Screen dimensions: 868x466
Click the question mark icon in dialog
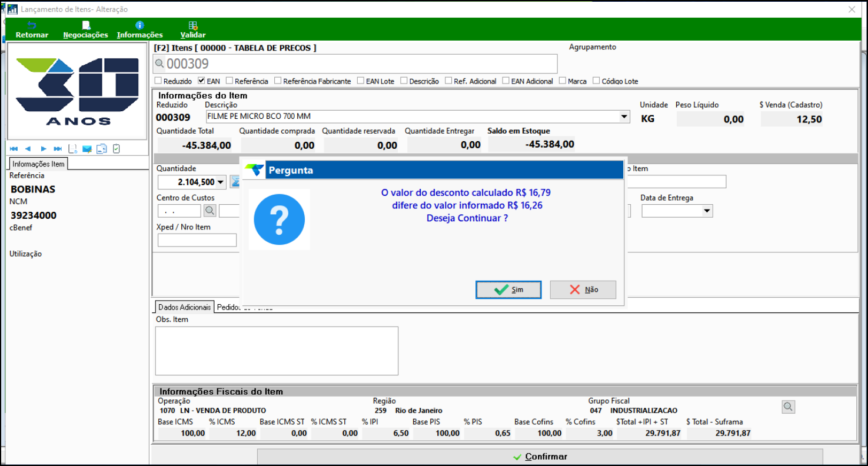(279, 220)
